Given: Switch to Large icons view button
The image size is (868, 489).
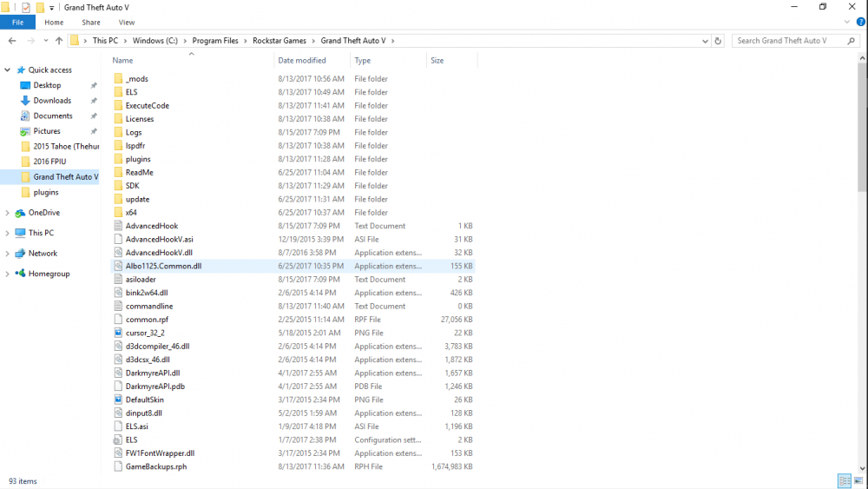Looking at the screenshot, I should [858, 480].
